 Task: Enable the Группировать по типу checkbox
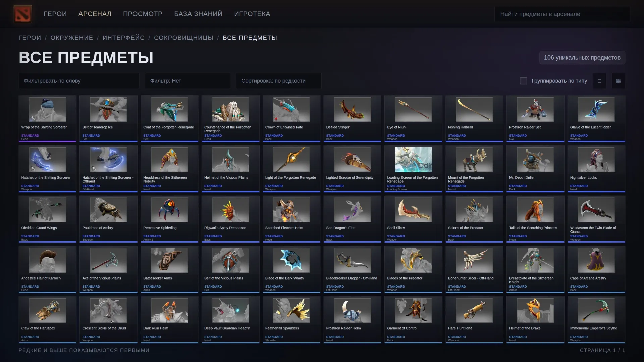tap(523, 81)
